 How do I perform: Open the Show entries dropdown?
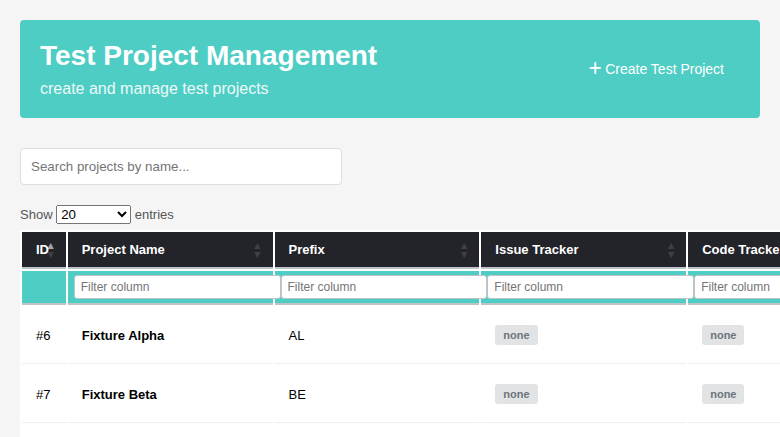(x=94, y=215)
